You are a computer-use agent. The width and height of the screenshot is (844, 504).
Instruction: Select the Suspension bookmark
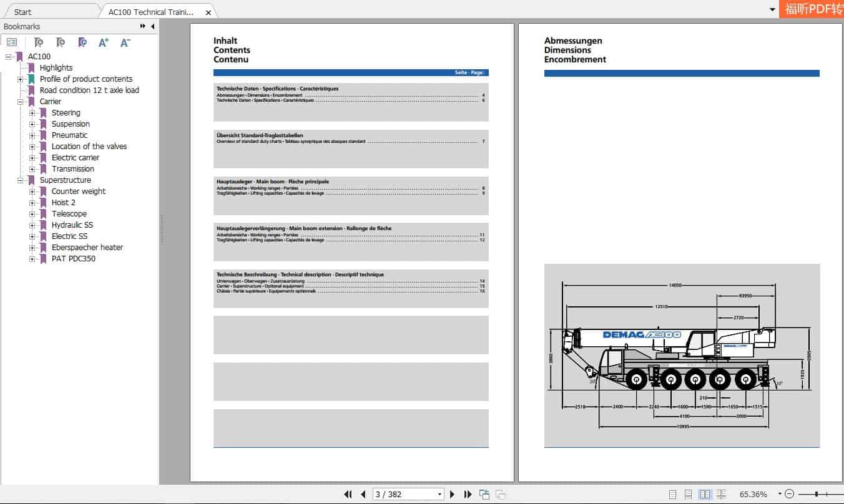pyautogui.click(x=71, y=124)
